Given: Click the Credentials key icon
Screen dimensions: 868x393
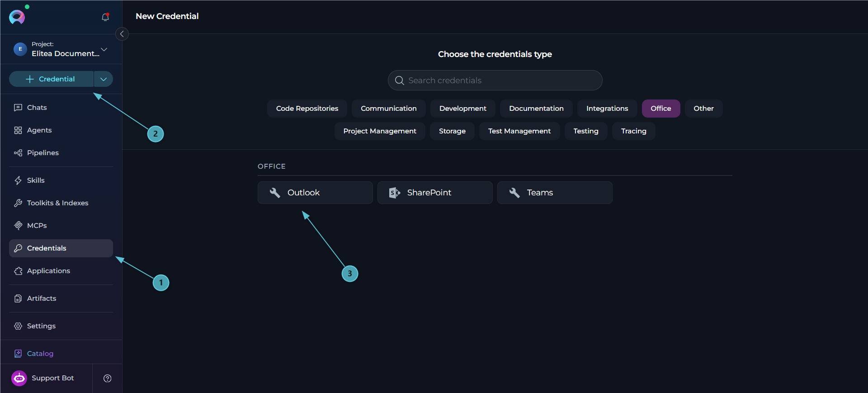Looking at the screenshot, I should (x=18, y=248).
